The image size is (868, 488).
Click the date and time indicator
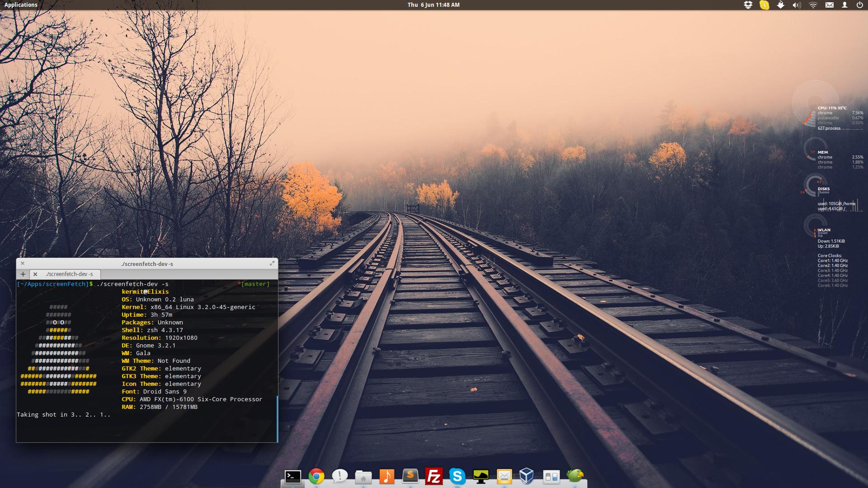[434, 5]
